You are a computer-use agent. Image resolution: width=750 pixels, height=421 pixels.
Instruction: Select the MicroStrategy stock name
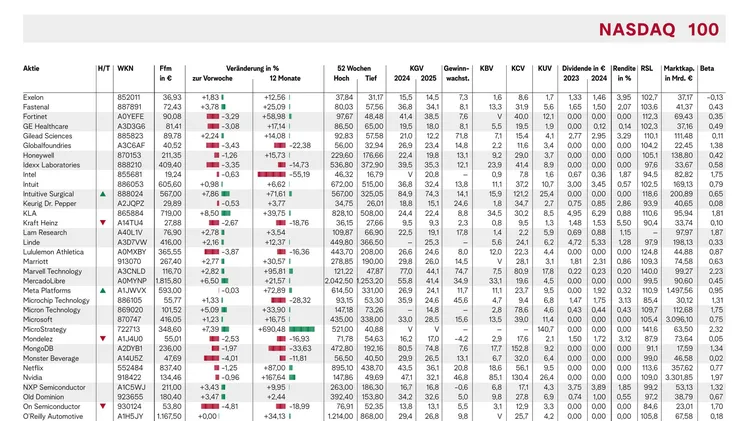[x=44, y=329]
